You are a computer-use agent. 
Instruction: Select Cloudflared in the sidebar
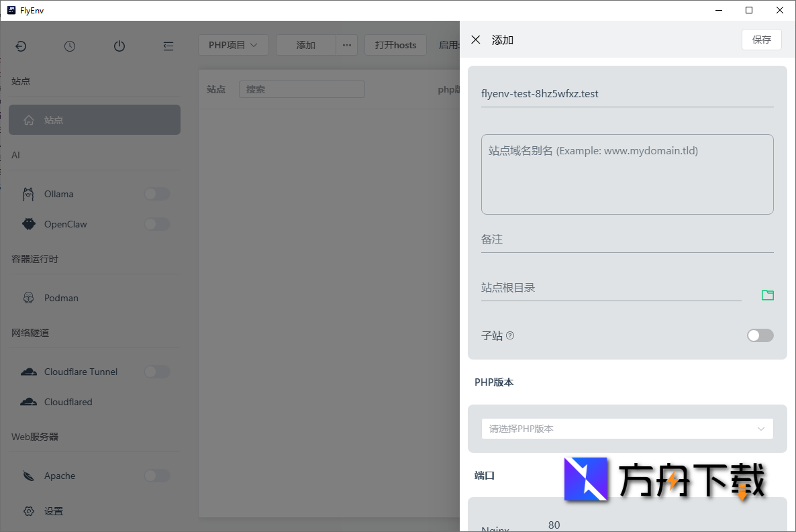click(68, 402)
